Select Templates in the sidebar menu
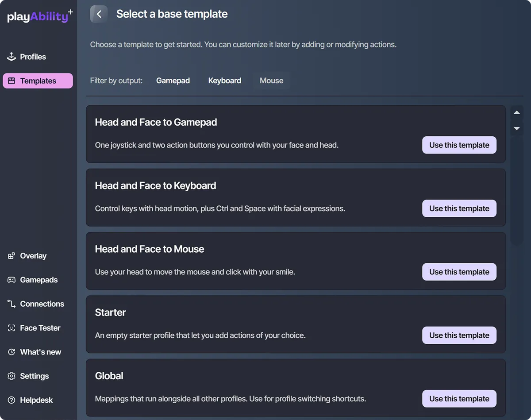 pos(38,81)
